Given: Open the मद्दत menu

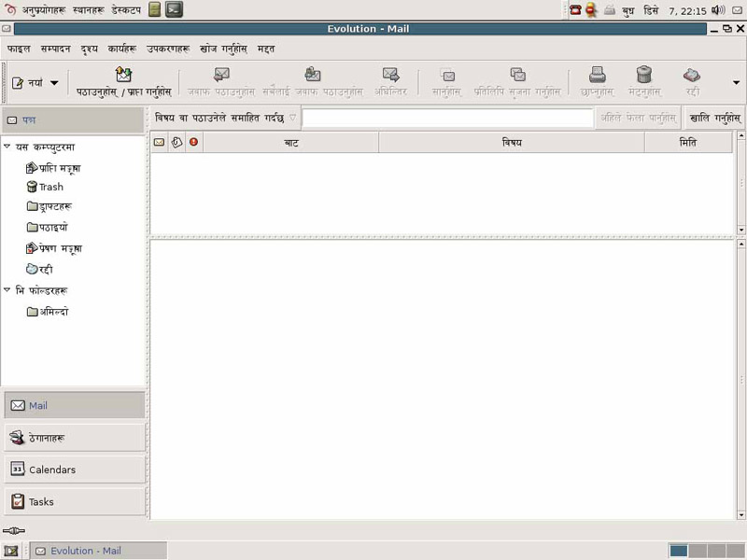Looking at the screenshot, I should coord(266,48).
